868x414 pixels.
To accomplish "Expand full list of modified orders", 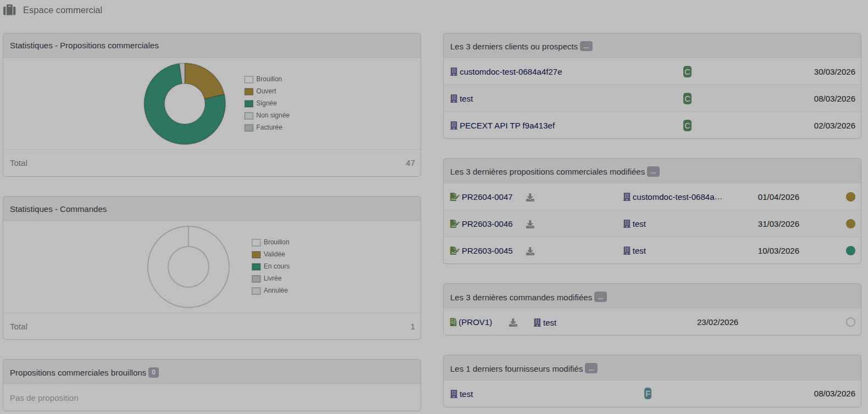I will click(x=600, y=297).
